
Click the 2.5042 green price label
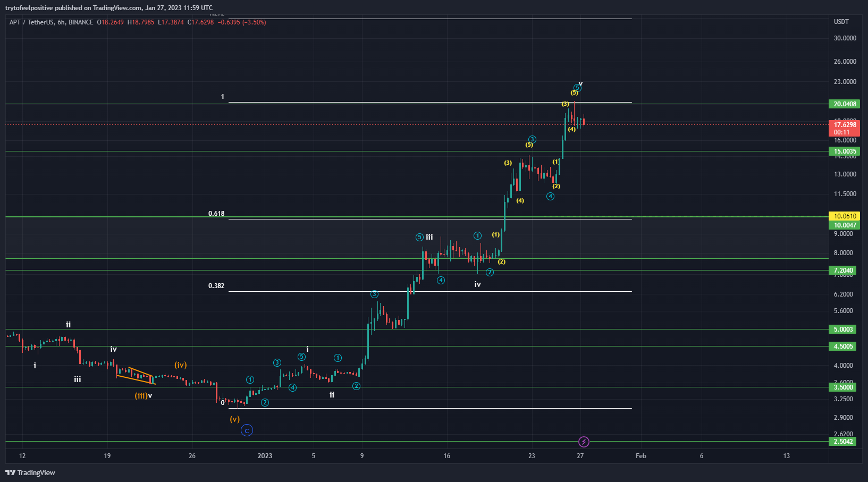(x=843, y=442)
